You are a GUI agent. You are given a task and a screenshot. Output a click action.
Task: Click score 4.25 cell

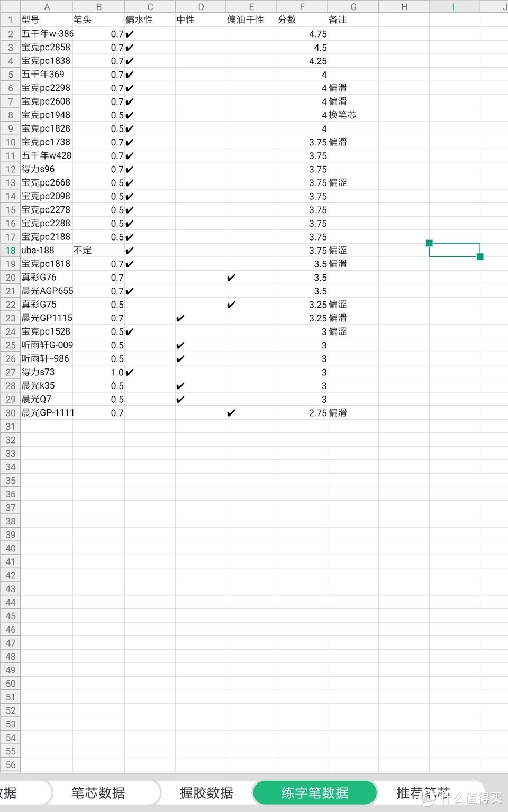(x=302, y=61)
